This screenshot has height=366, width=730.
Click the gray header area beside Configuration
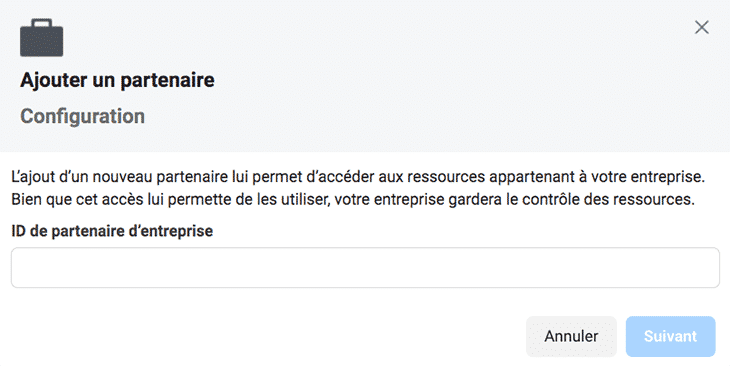419,116
